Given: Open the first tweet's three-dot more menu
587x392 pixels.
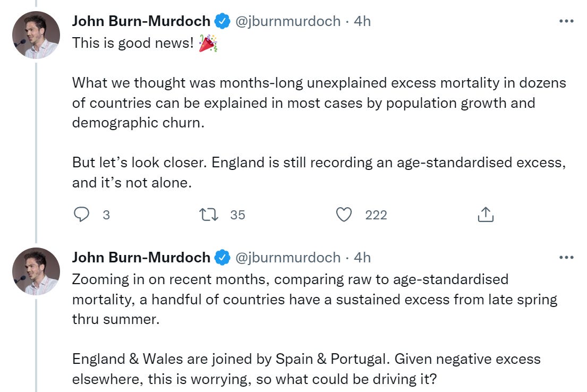Looking at the screenshot, I should [x=566, y=21].
